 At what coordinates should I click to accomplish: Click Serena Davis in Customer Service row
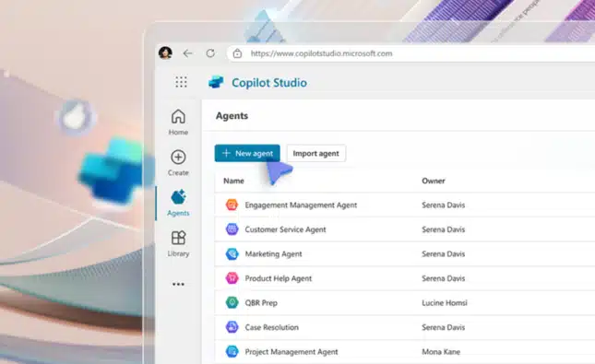tap(443, 229)
